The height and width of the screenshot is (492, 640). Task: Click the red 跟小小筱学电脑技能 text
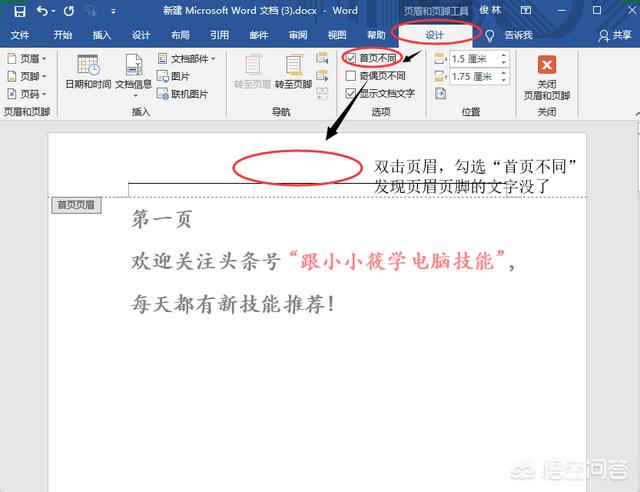point(397,260)
